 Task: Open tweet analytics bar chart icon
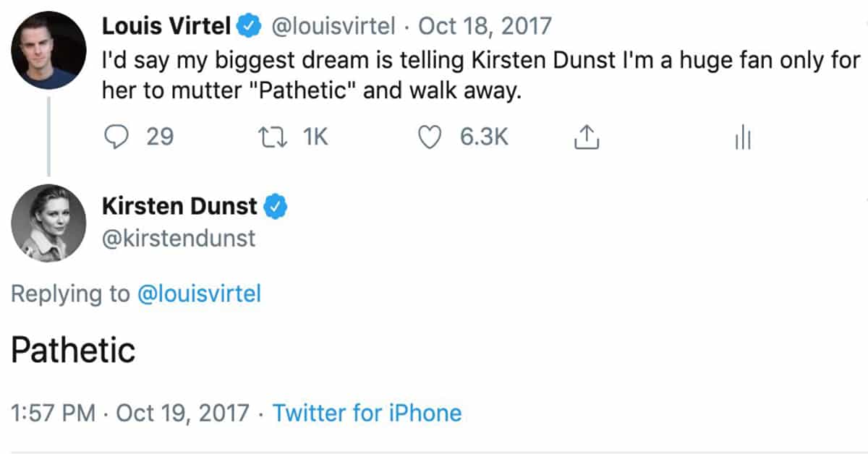pos(743,137)
